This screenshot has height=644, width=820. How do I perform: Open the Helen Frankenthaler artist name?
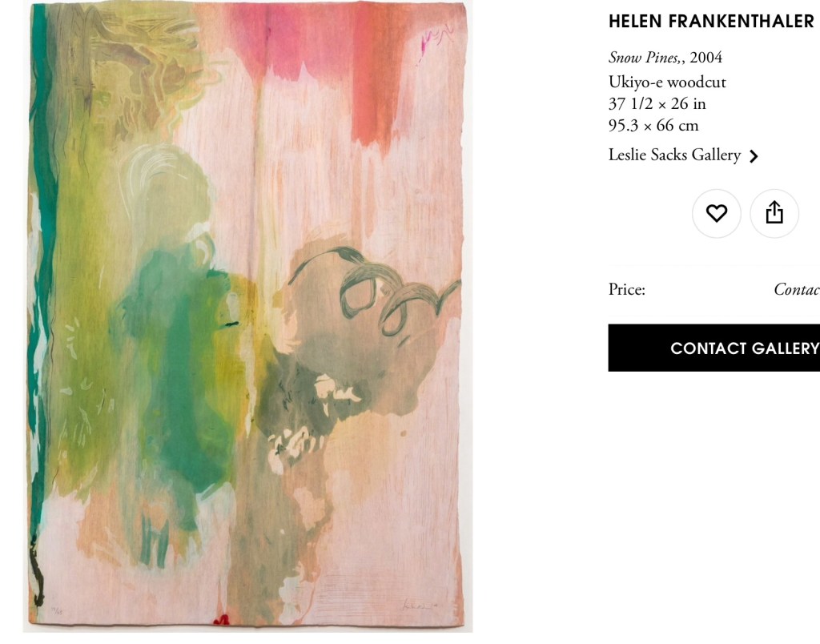[x=711, y=21]
